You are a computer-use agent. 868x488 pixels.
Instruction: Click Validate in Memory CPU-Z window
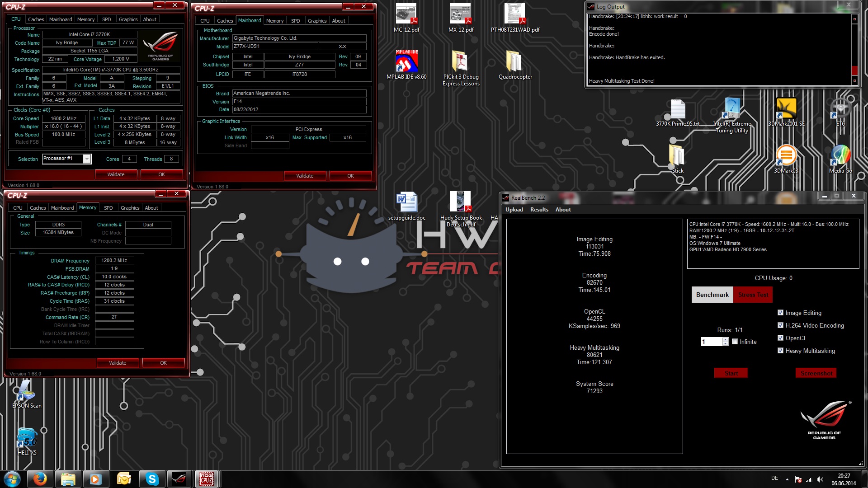pyautogui.click(x=118, y=363)
